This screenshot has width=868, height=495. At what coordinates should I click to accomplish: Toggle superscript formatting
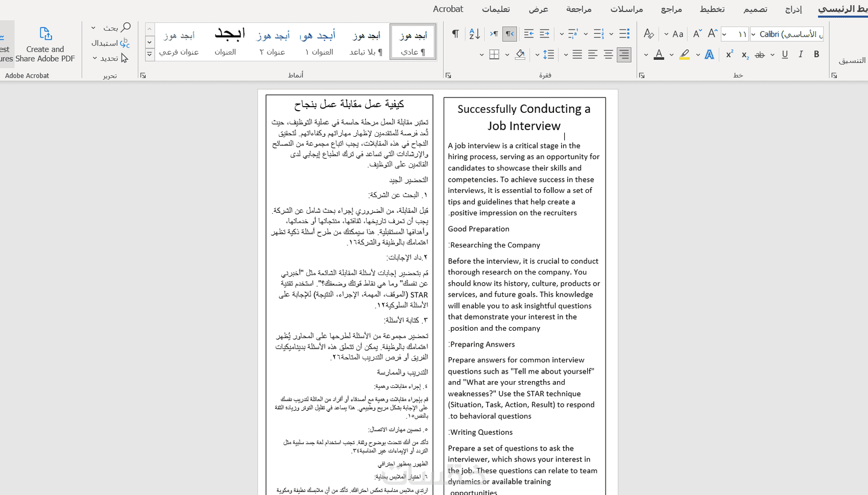pyautogui.click(x=729, y=55)
